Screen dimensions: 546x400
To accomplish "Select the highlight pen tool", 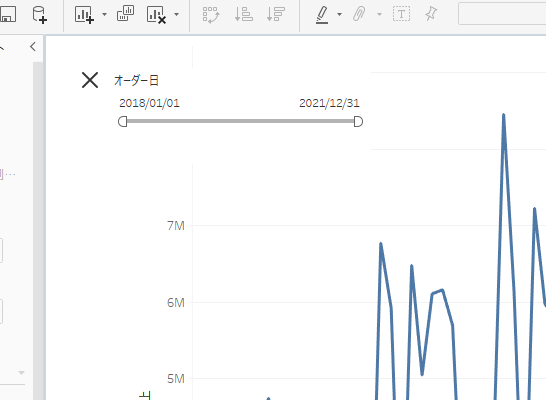I will (322, 15).
